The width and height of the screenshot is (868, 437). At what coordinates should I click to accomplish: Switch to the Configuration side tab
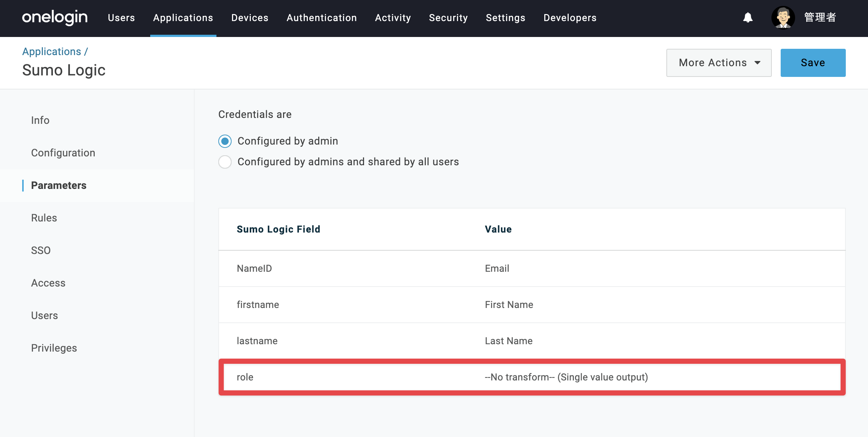[63, 153]
